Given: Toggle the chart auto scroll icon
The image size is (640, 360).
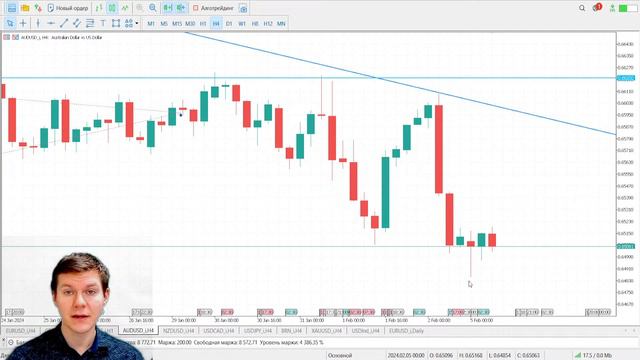Looking at the screenshot, I should (167, 8).
